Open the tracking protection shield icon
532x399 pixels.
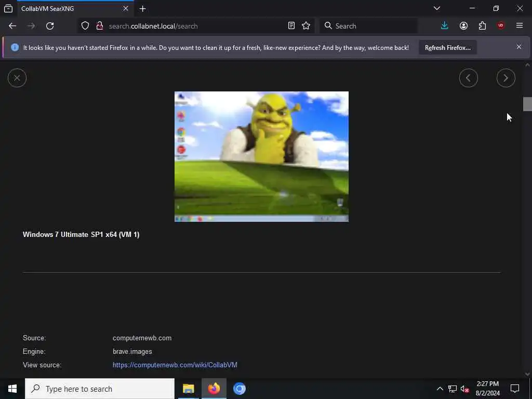pyautogui.click(x=85, y=26)
